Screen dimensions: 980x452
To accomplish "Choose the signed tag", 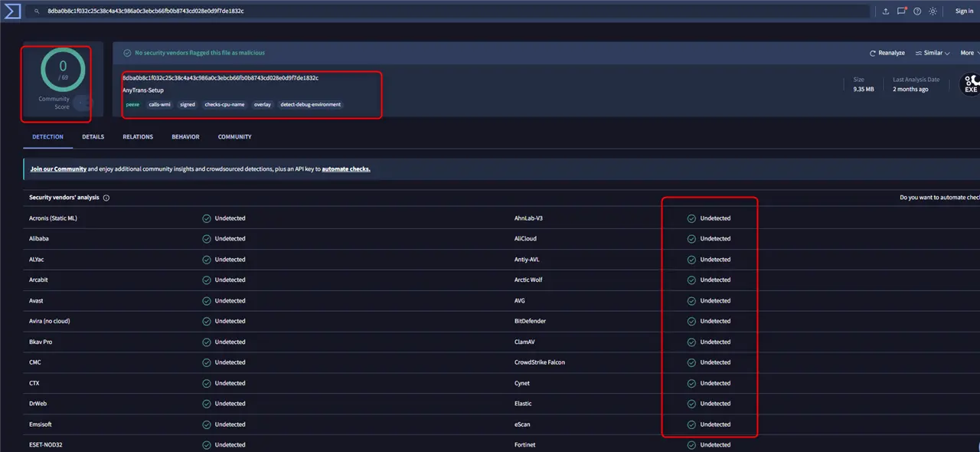I will 188,104.
